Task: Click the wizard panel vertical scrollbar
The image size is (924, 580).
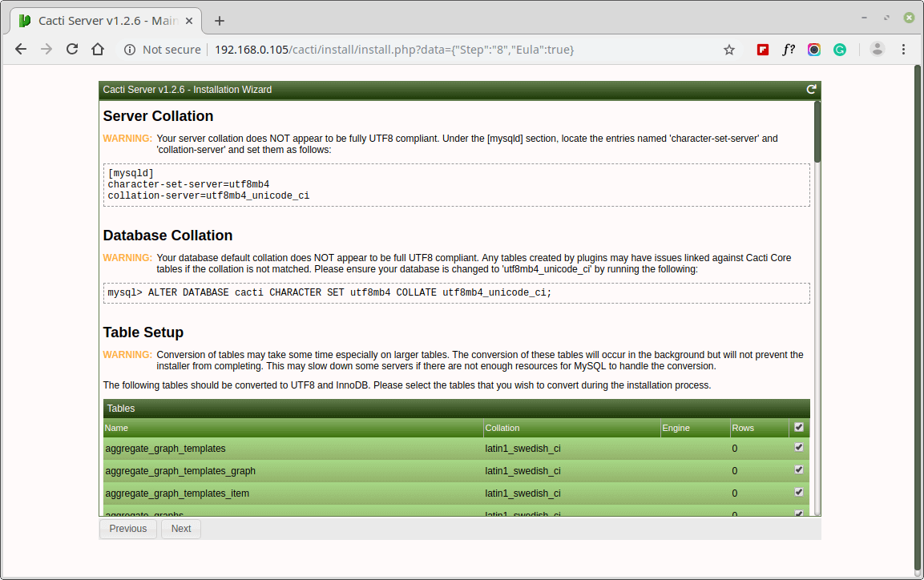Action: [817, 132]
